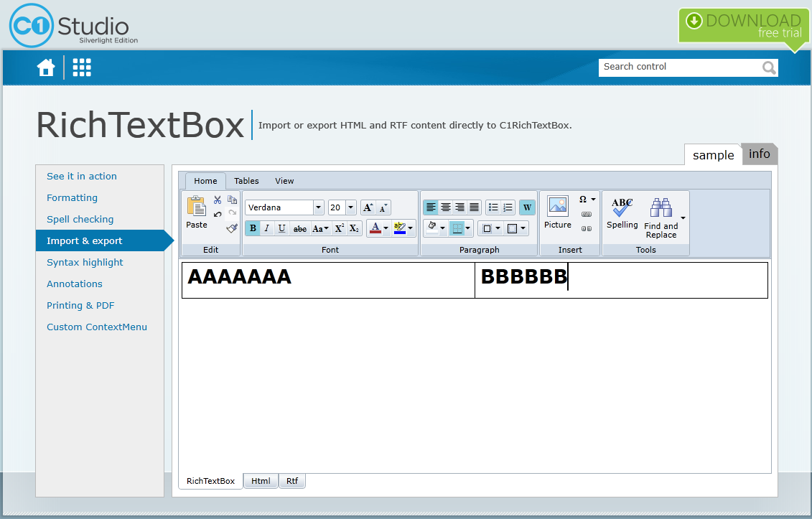The width and height of the screenshot is (812, 519).
Task: Click the remove hyperlink broken chain icon
Action: [x=587, y=228]
